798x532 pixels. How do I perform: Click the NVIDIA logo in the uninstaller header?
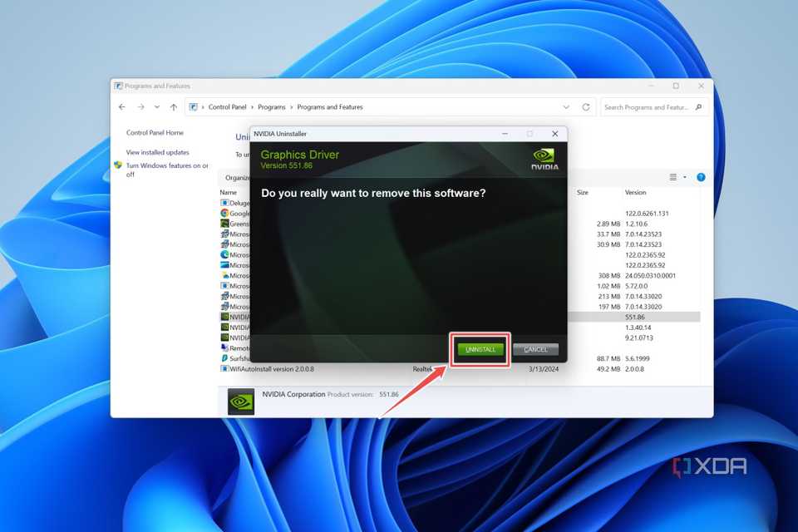(544, 157)
